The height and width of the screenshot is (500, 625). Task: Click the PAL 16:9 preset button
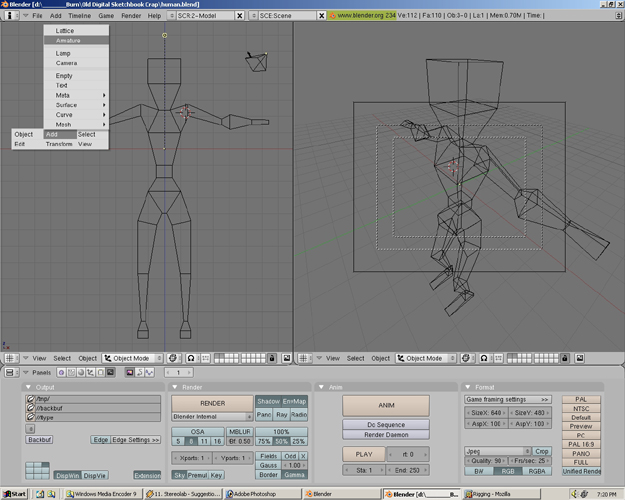tap(581, 444)
